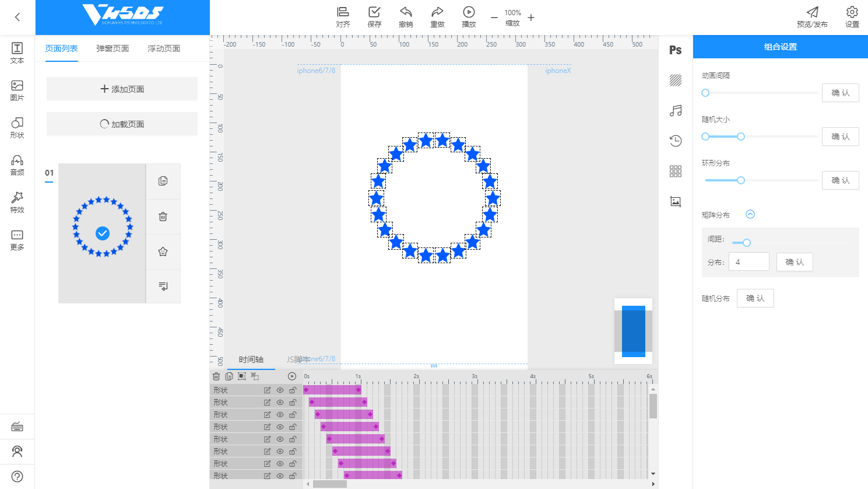The height and width of the screenshot is (489, 868).
Task: Open the 设置 settings gear
Action: tap(852, 17)
